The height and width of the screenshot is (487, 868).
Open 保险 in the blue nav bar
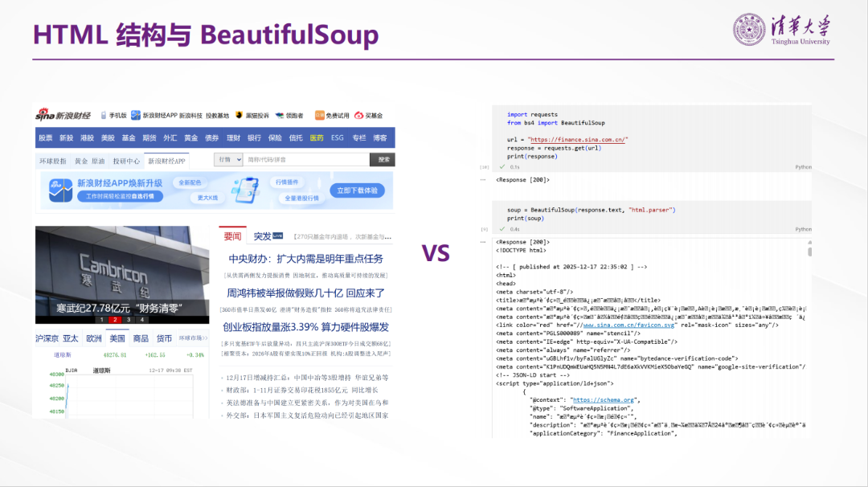275,137
